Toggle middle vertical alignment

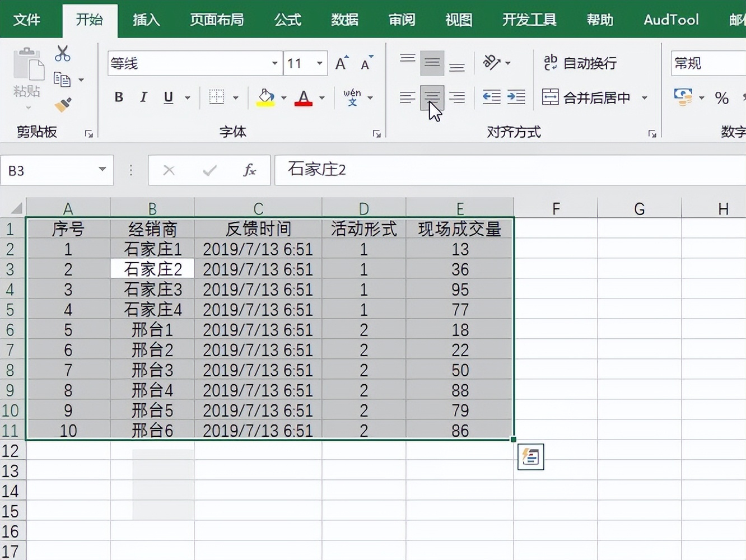432,62
